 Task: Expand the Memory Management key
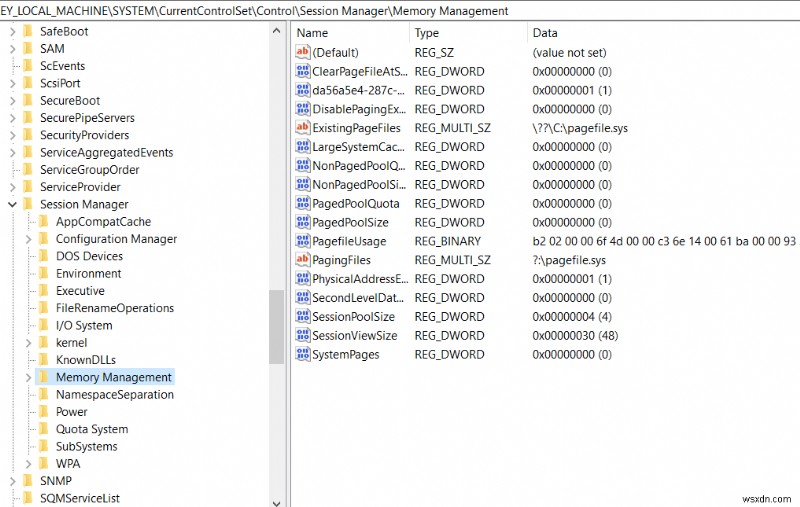pyautogui.click(x=29, y=377)
